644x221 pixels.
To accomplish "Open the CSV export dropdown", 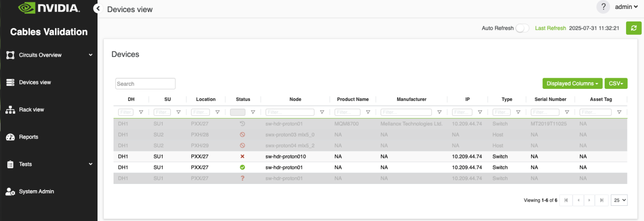I will pos(616,83).
